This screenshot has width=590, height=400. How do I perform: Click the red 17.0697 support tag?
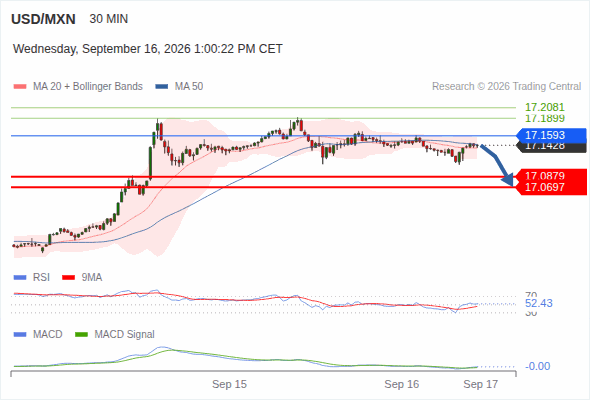point(551,187)
